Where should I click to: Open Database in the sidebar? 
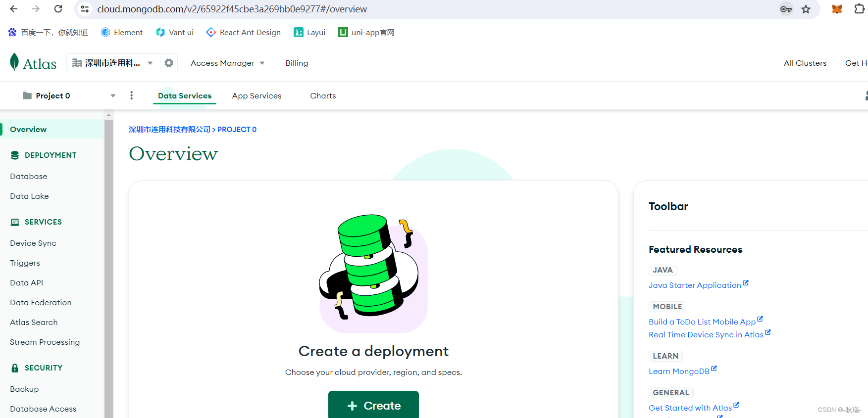point(29,176)
